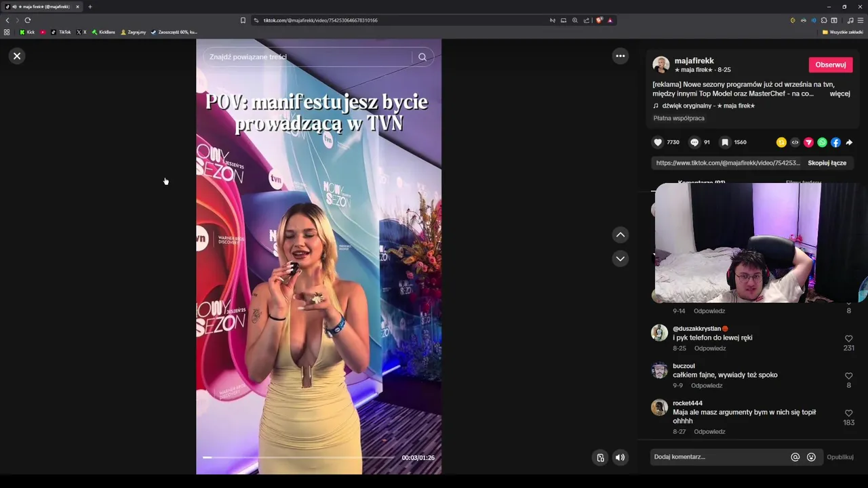Open browser hamburger main menu
The width and height of the screenshot is (868, 488).
tap(861, 20)
